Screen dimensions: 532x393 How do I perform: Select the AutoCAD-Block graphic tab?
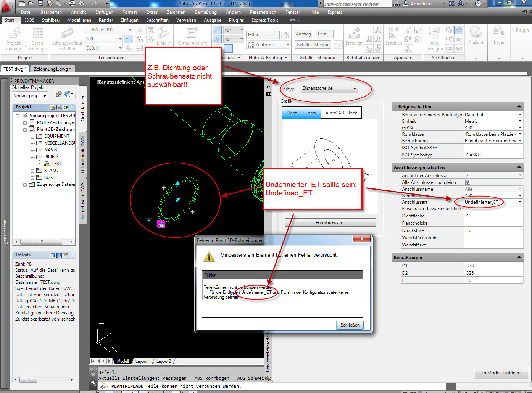[x=341, y=113]
